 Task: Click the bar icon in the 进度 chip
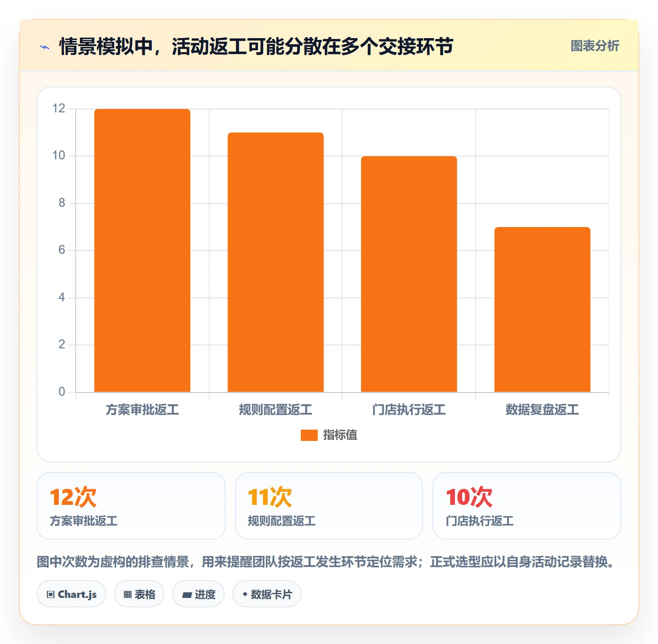coord(187,595)
